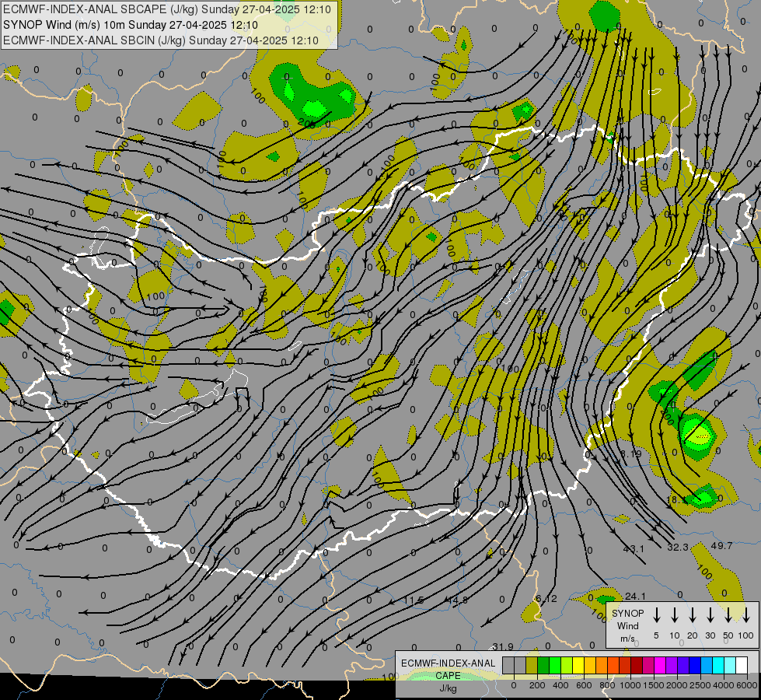Click the '20' label in wind legend
The width and height of the screenshot is (761, 700).
[x=693, y=635]
